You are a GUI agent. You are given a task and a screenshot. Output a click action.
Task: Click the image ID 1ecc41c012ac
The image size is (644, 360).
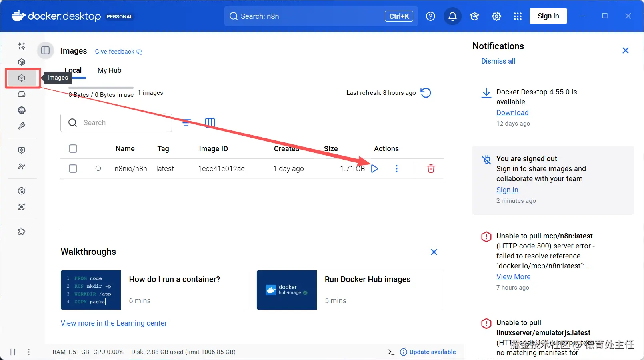tap(222, 169)
